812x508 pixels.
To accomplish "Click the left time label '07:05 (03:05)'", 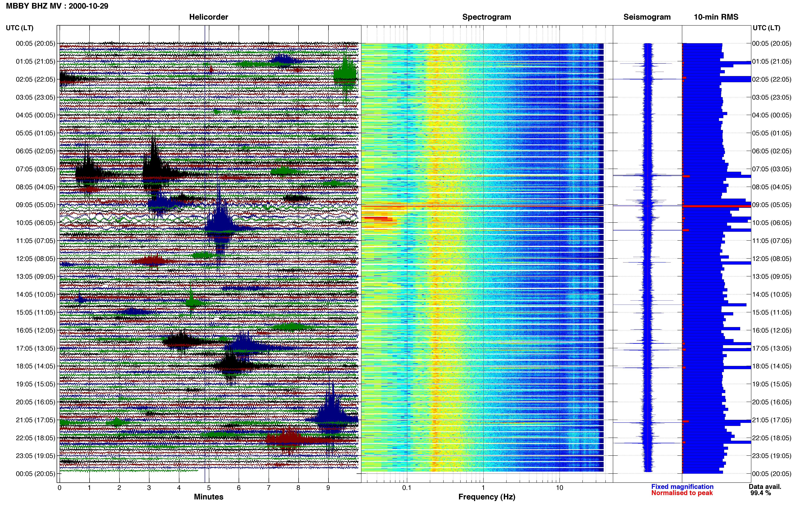I will point(35,169).
